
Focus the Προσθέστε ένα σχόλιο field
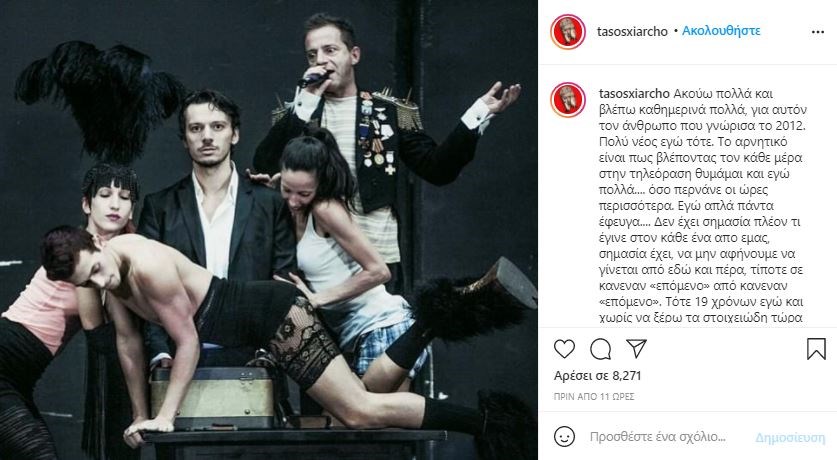tap(658, 437)
